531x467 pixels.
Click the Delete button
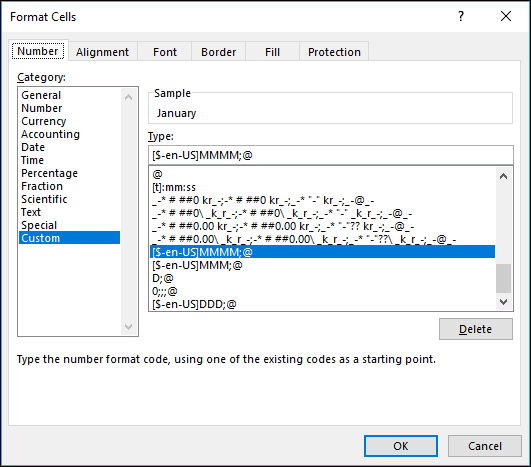coord(475,329)
